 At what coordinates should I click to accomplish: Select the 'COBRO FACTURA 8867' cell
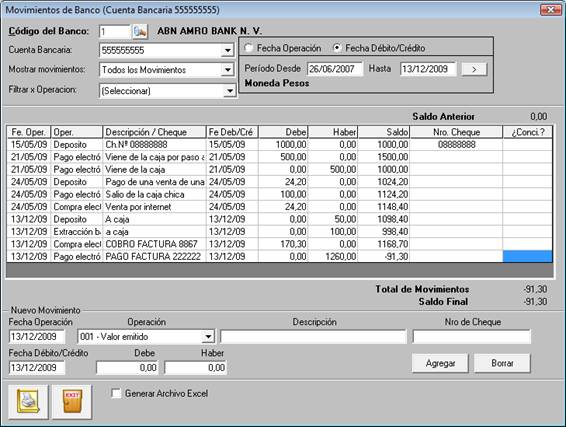[x=154, y=244]
